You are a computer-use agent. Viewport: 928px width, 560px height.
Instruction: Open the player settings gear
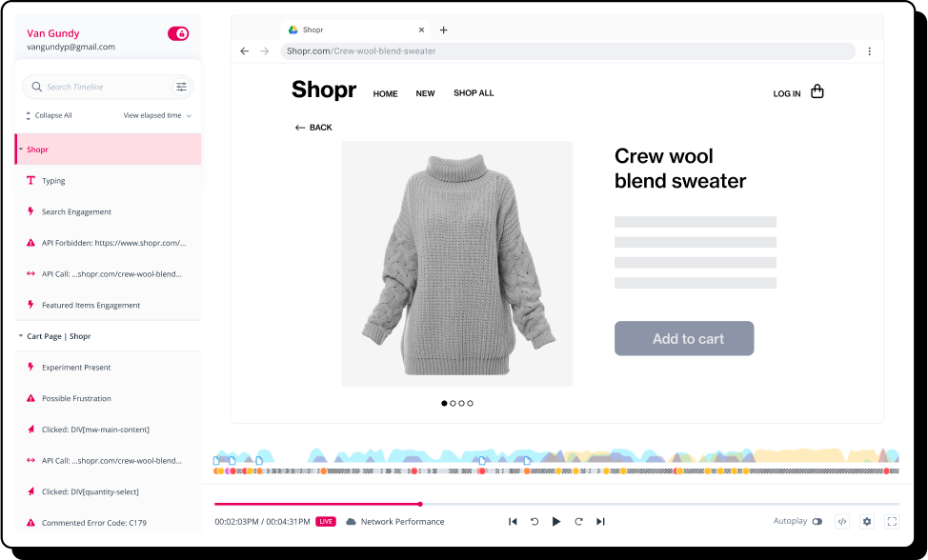tap(867, 522)
